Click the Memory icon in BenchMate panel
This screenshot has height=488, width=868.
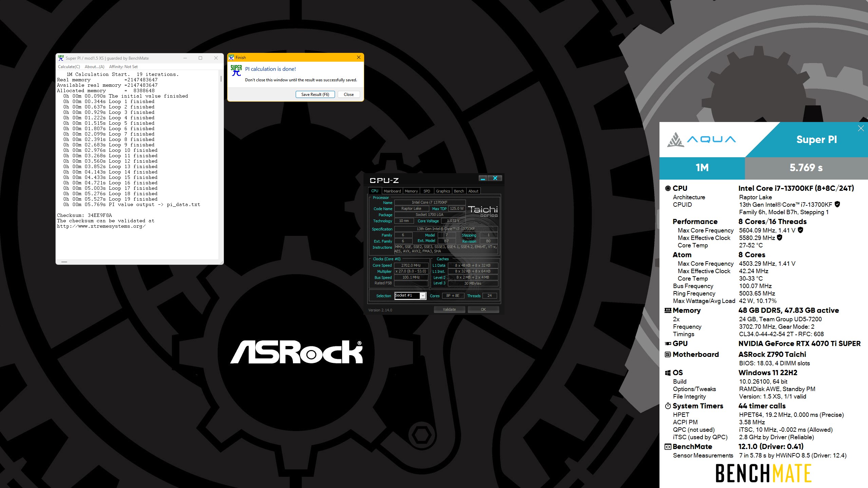[x=668, y=310]
